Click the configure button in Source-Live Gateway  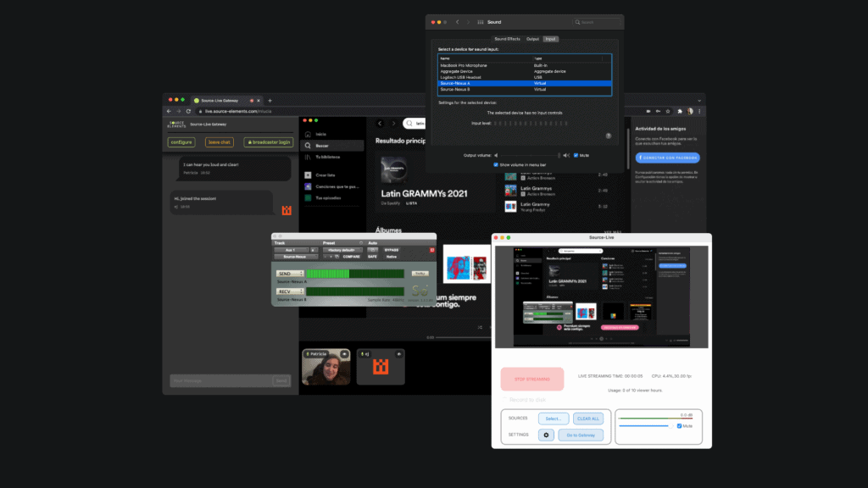(181, 142)
